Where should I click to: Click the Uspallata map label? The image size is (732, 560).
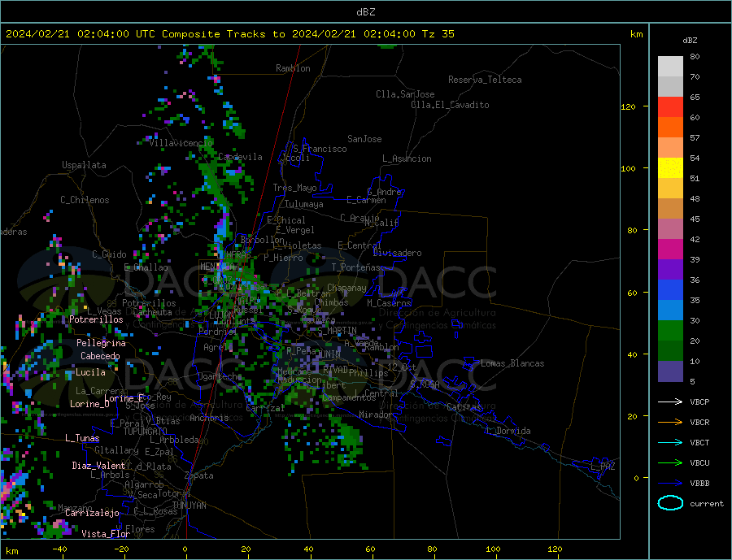(x=84, y=165)
